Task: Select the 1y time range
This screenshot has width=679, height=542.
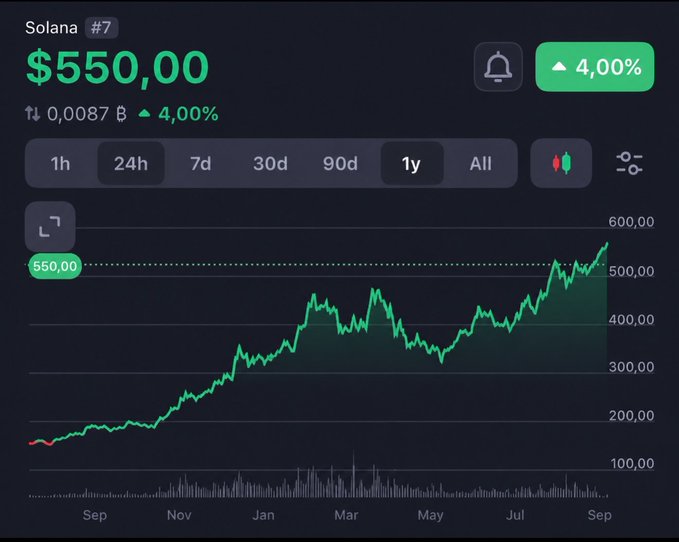Action: pyautogui.click(x=411, y=164)
